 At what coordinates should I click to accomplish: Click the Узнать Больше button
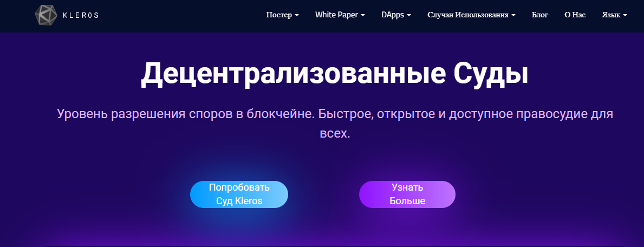[407, 194]
